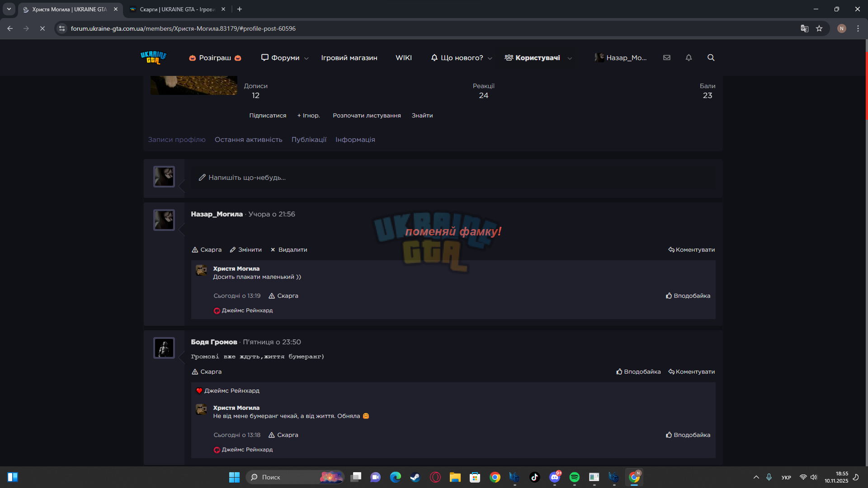Open TikTok from the taskbar
The height and width of the screenshot is (488, 868).
[x=534, y=477]
